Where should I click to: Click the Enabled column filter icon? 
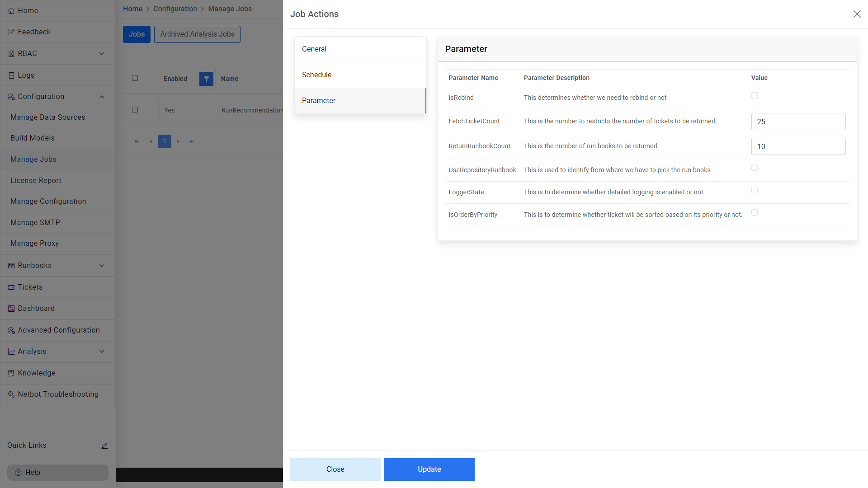pos(206,79)
